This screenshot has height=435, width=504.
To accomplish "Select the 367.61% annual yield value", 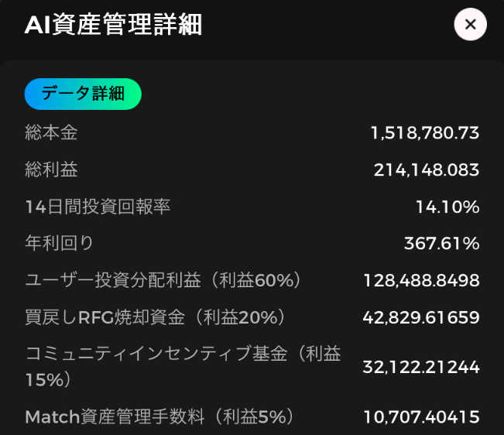I will (442, 243).
